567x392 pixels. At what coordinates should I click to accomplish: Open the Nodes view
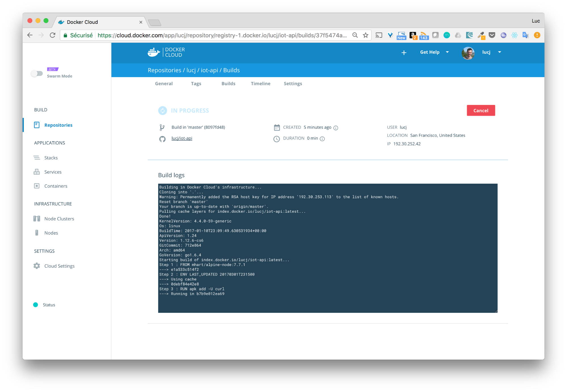pyautogui.click(x=51, y=233)
